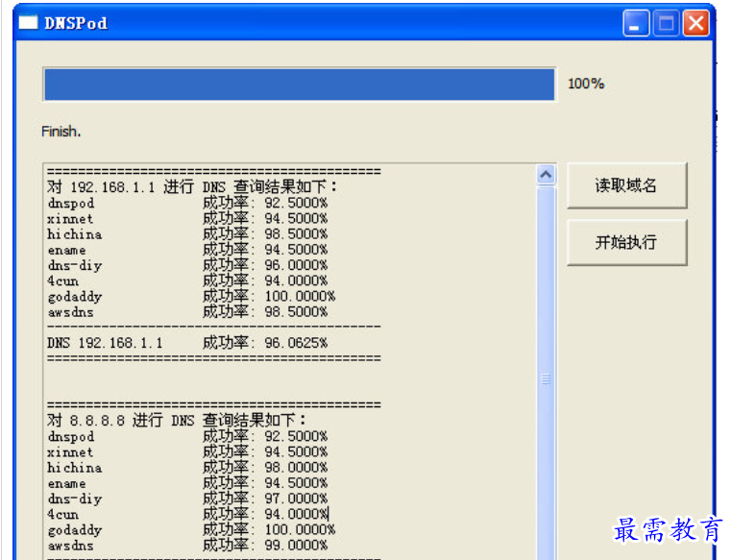Select ename 94.5000% row under 192.168.1.1

(x=187, y=250)
